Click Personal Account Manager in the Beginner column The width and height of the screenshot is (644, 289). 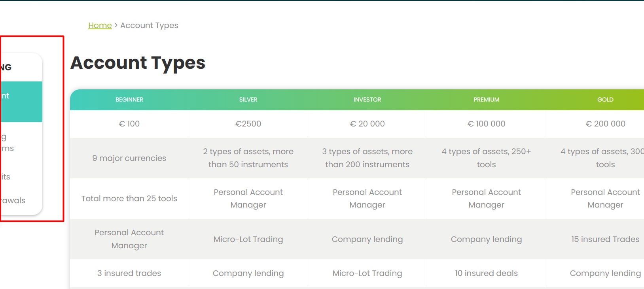[129, 239]
